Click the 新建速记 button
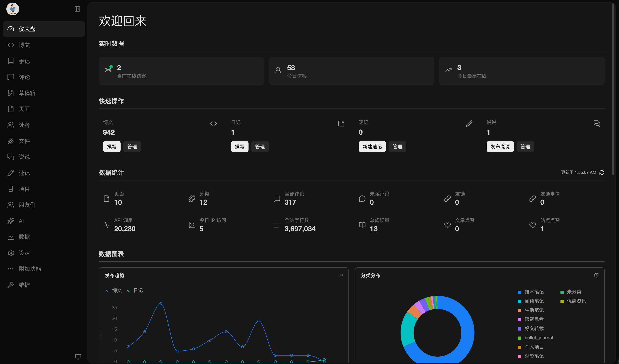Viewport: 619px width, 364px height. [372, 147]
